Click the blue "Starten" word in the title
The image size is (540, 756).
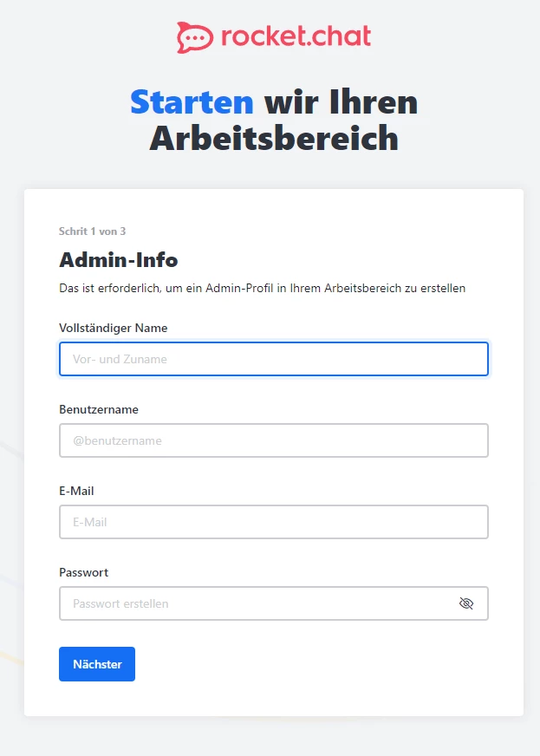click(x=192, y=102)
